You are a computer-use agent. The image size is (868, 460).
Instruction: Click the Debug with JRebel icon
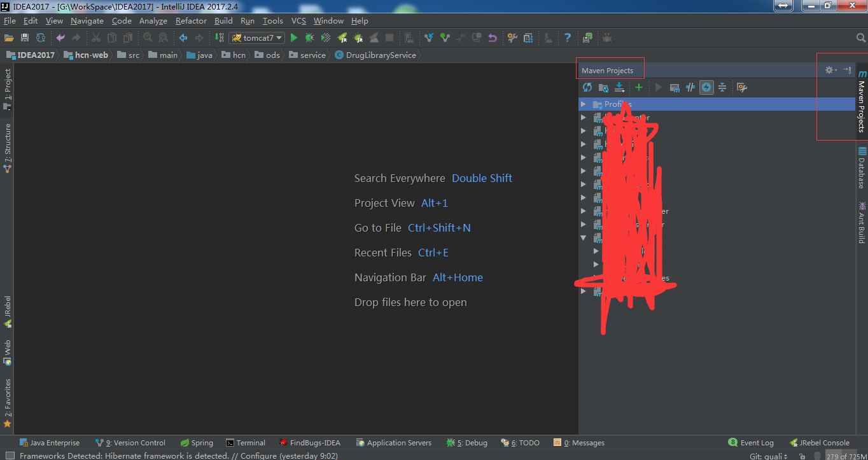[358, 38]
